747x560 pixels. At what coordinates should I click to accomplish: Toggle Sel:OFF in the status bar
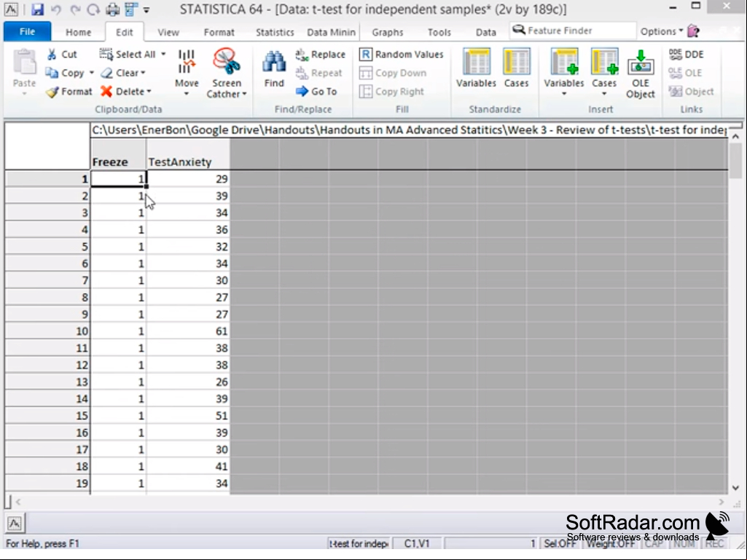(559, 543)
